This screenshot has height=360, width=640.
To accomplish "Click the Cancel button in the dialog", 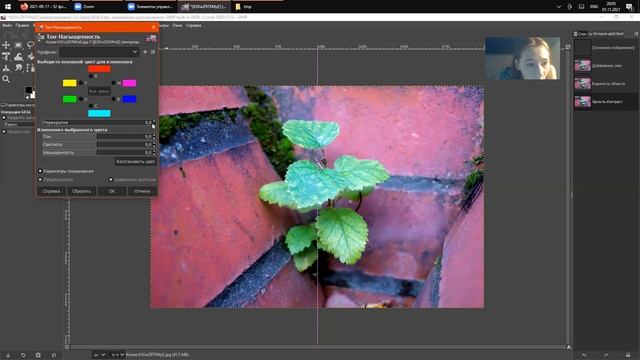I will pos(142,191).
